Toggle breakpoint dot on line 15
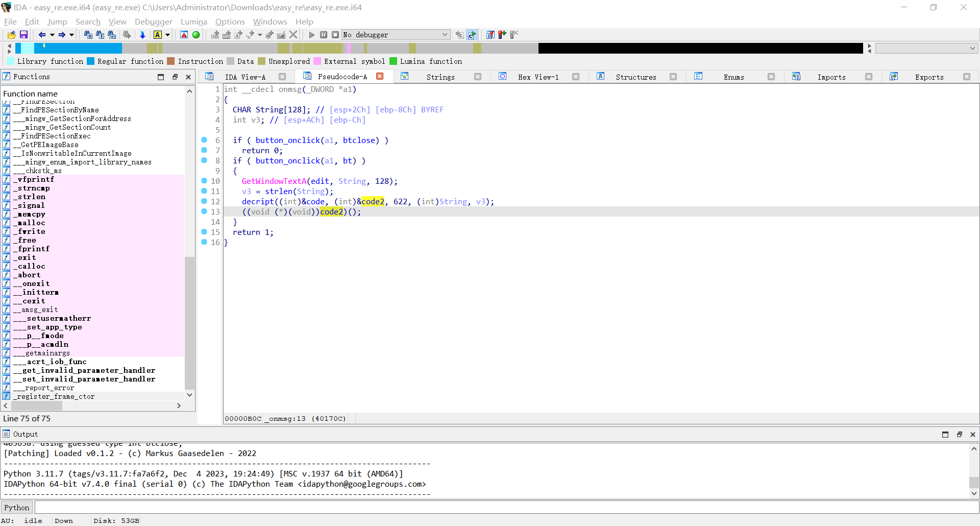The height and width of the screenshot is (526, 980). (204, 232)
